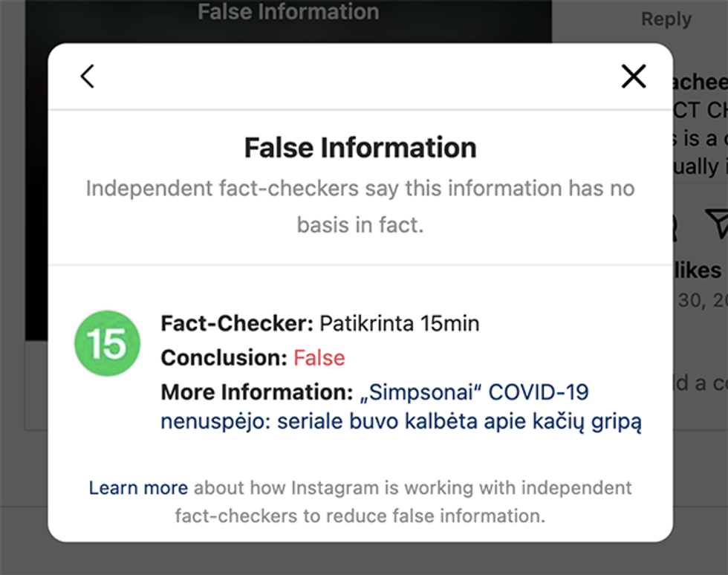Focus the add a comment field
The image size is (728, 575).
701,383
